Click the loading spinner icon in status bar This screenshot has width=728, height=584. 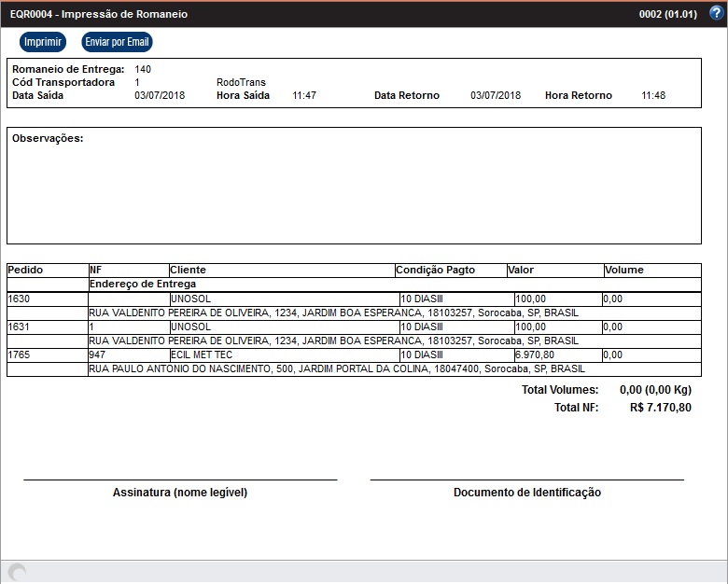[x=16, y=573]
